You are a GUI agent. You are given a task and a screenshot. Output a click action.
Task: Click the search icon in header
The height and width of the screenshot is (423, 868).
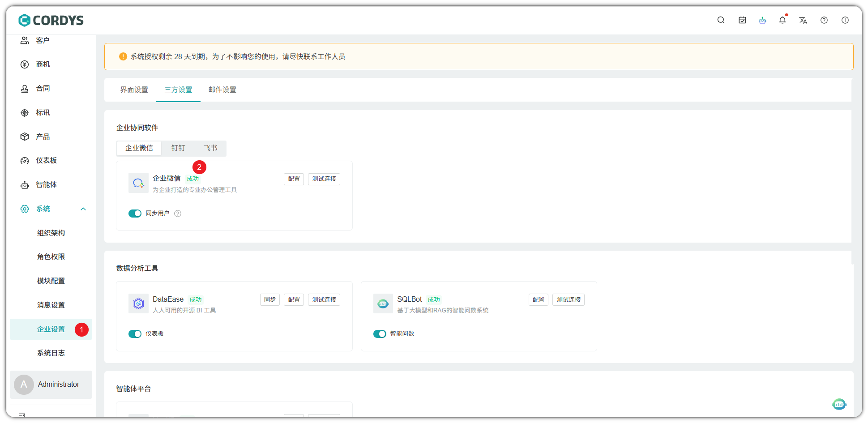pos(721,20)
